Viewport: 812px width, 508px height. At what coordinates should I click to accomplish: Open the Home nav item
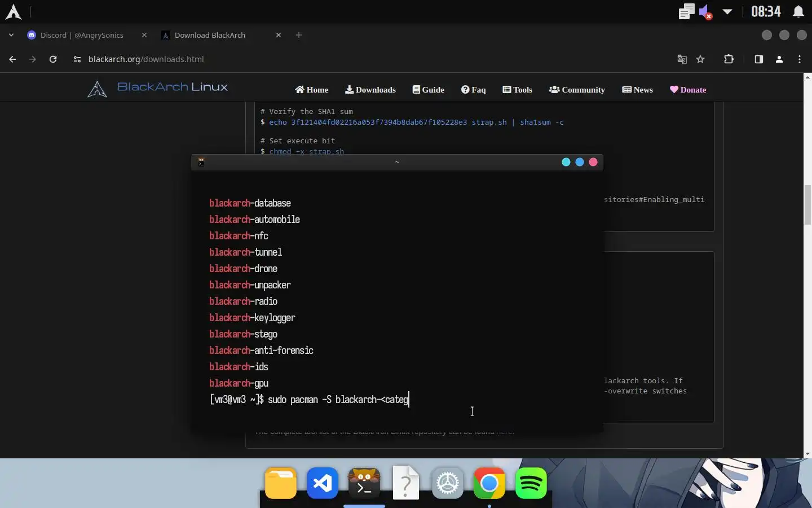point(312,90)
